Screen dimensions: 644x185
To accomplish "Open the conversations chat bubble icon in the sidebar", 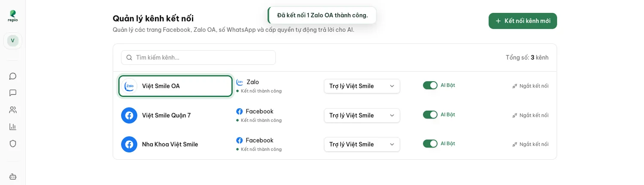I will (x=13, y=76).
